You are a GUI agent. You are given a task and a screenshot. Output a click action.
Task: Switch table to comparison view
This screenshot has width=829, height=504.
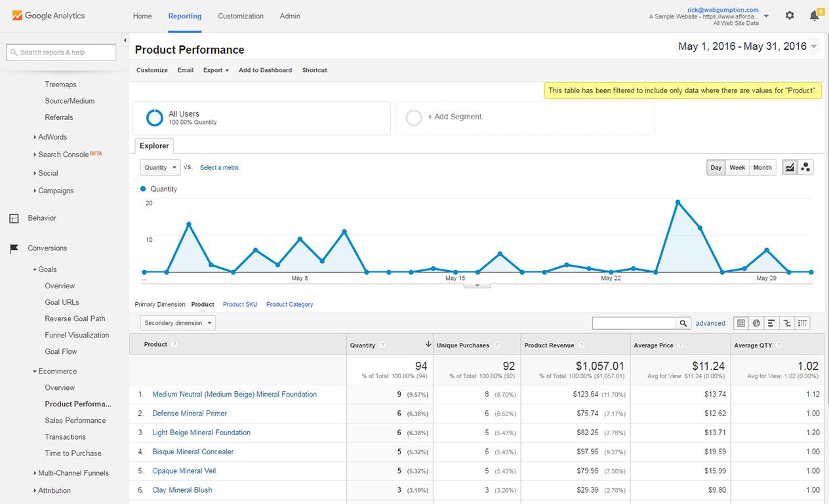787,323
